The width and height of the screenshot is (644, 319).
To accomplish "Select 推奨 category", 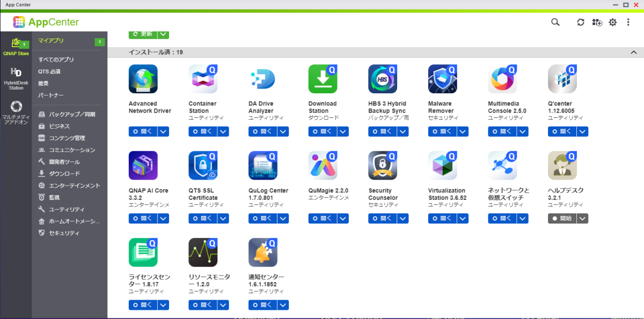I will 43,83.
